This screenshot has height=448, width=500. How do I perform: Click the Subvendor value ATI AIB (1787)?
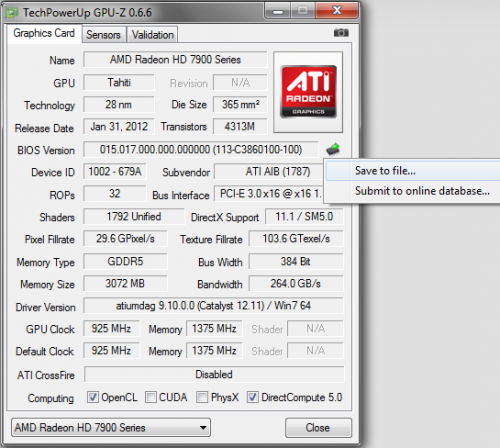click(269, 172)
